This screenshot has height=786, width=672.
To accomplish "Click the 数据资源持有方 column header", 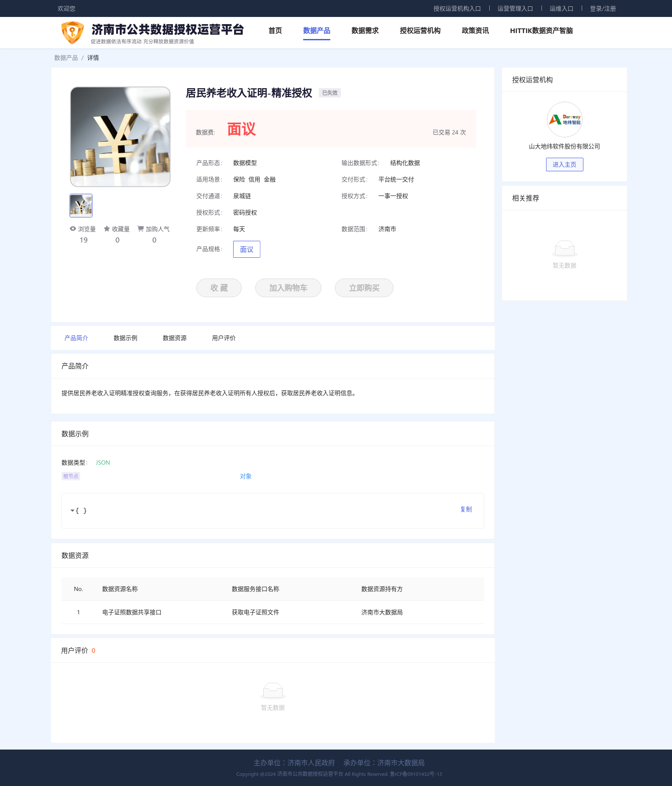I will (x=382, y=589).
